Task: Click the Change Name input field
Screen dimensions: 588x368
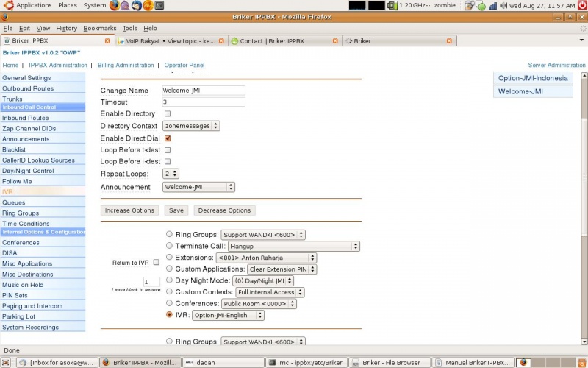Action: pos(204,90)
